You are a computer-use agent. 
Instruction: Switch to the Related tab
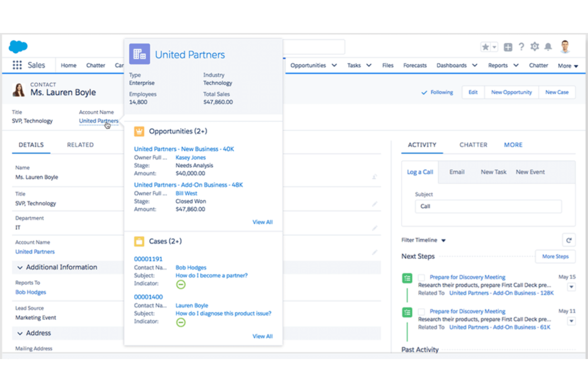80,145
